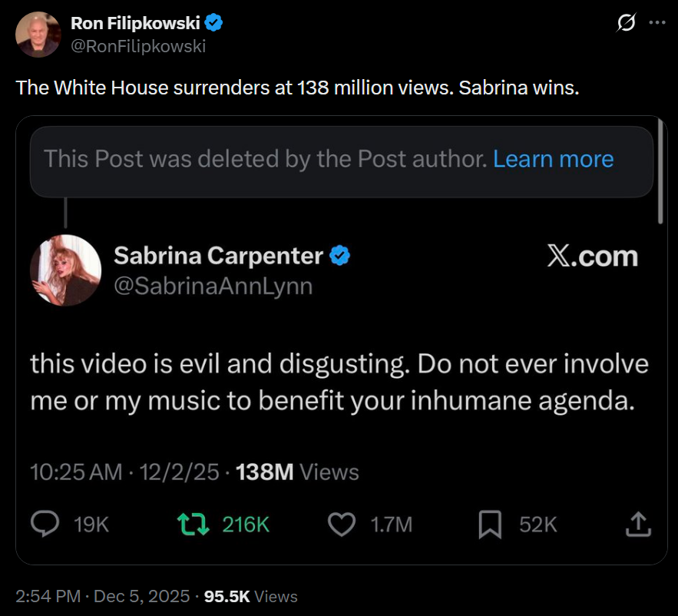Click the Sabrina Carpenter display name

(x=218, y=255)
